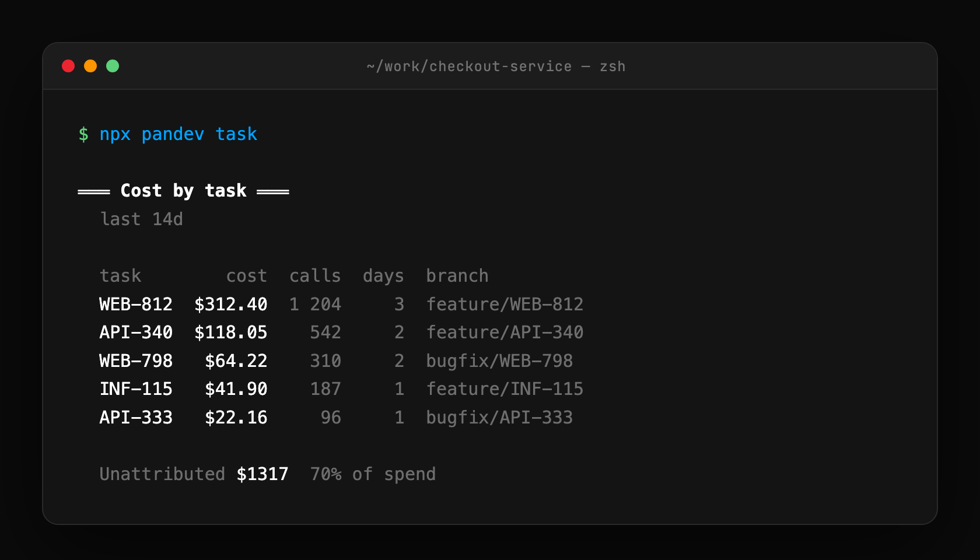Click days value '3' in the WEB-812 row
Image resolution: width=980 pixels, height=560 pixels.
coord(399,304)
